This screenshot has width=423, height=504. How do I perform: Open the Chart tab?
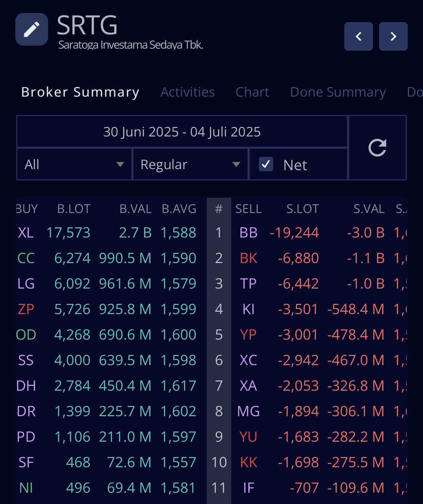(x=252, y=92)
